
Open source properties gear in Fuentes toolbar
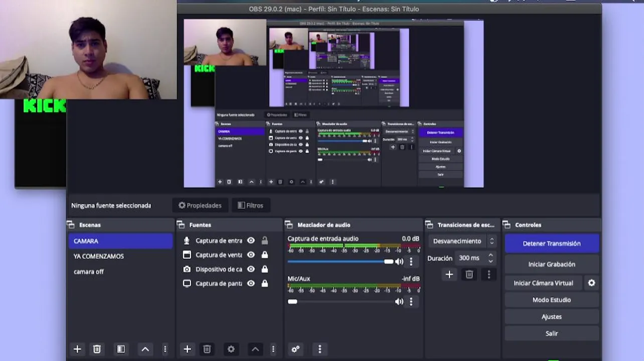click(231, 349)
